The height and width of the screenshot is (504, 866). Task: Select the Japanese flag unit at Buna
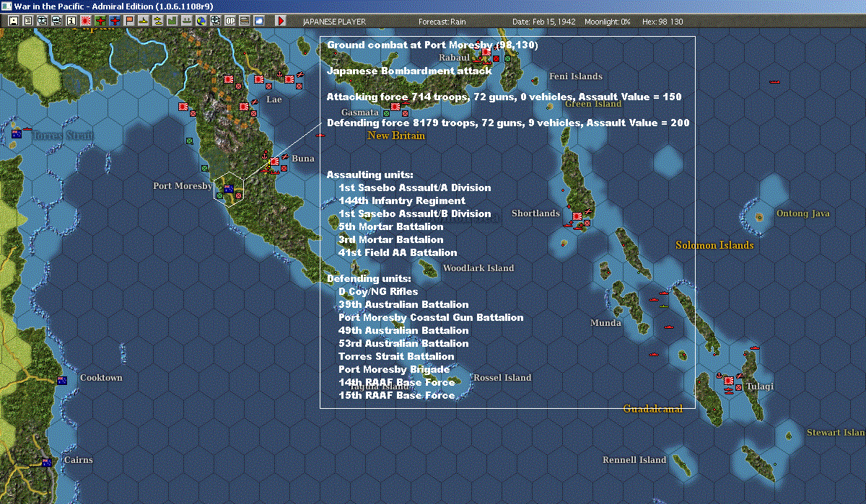274,162
